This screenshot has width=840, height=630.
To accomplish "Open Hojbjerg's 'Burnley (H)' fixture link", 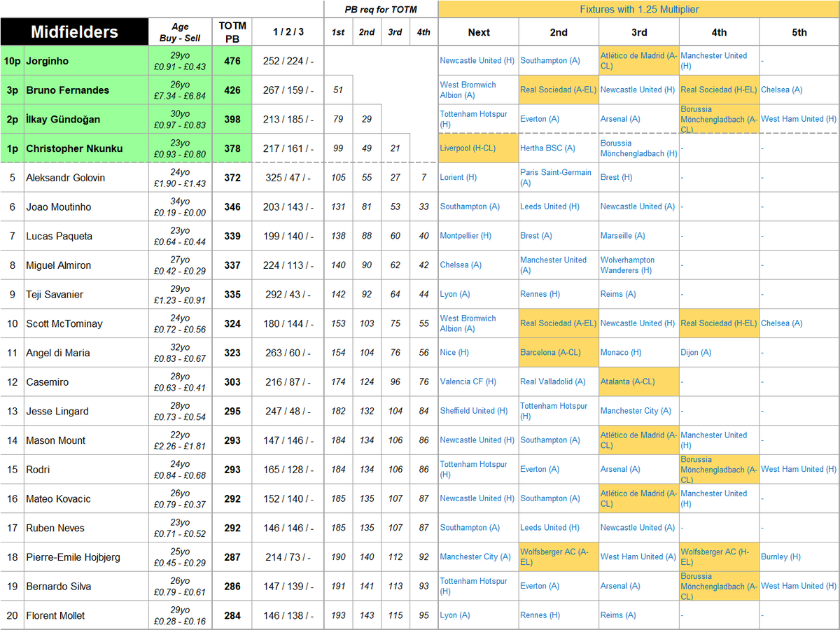I will point(781,557).
